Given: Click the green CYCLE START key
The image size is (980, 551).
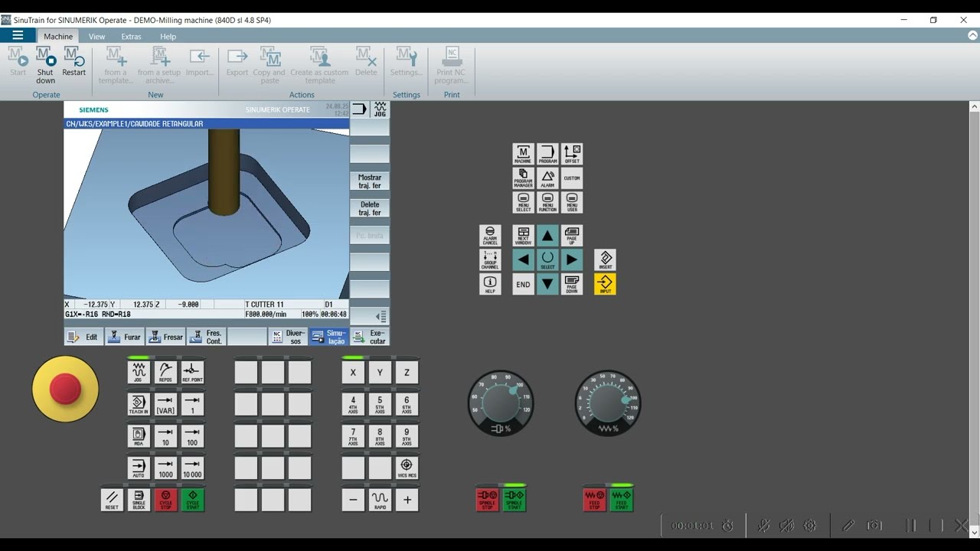Looking at the screenshot, I should click(192, 500).
